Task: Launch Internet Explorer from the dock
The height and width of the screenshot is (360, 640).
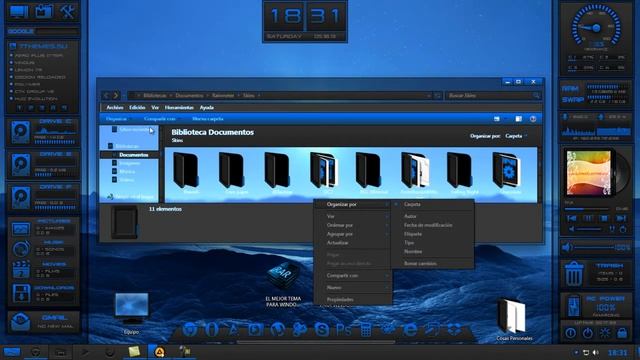Action: pyautogui.click(x=410, y=329)
